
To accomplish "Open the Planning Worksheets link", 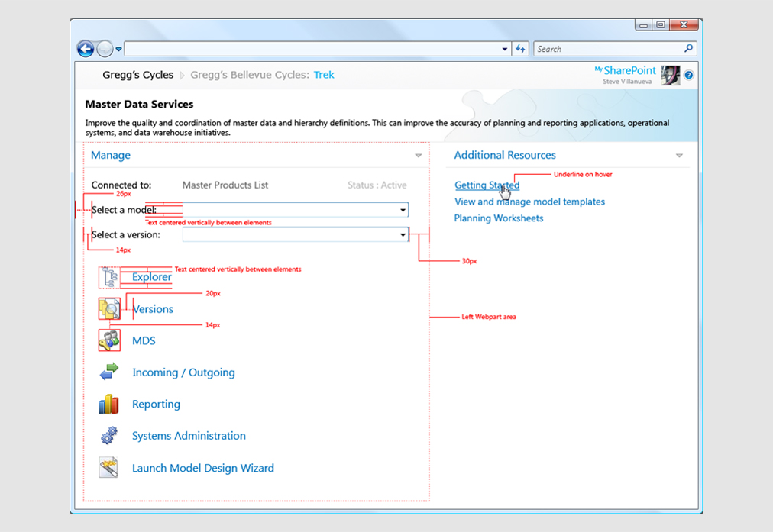I will [x=499, y=218].
